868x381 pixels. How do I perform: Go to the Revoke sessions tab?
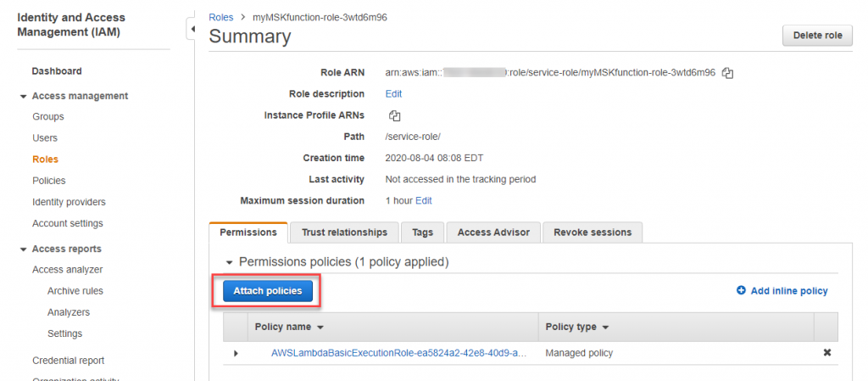(x=593, y=233)
